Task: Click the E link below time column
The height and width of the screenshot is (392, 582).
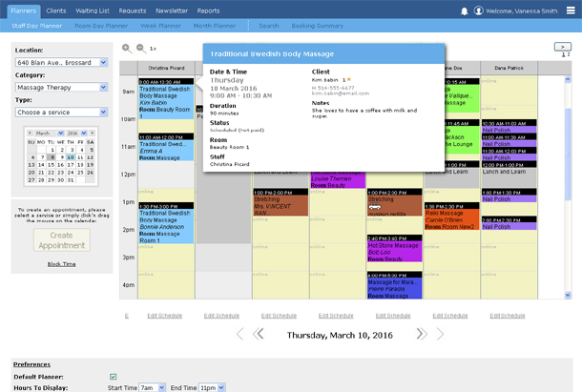Action: click(x=127, y=316)
